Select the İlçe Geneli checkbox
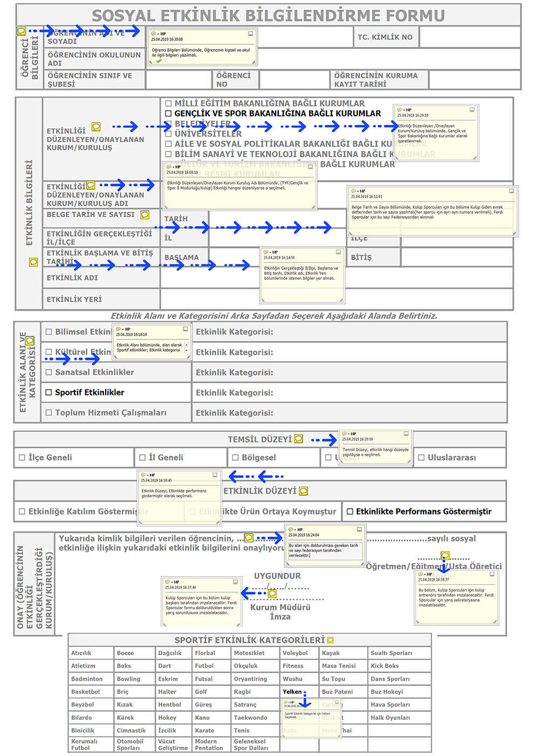 [22, 457]
